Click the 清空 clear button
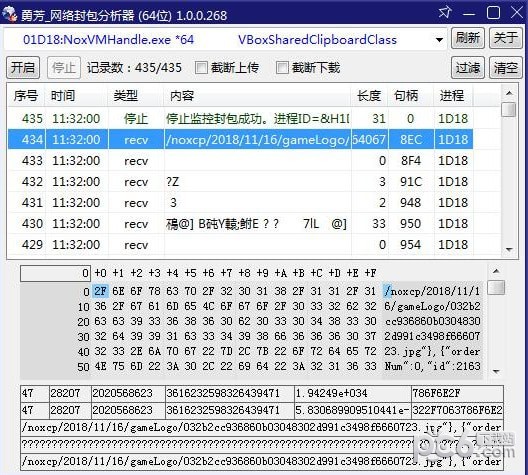The height and width of the screenshot is (475, 528). point(505,68)
